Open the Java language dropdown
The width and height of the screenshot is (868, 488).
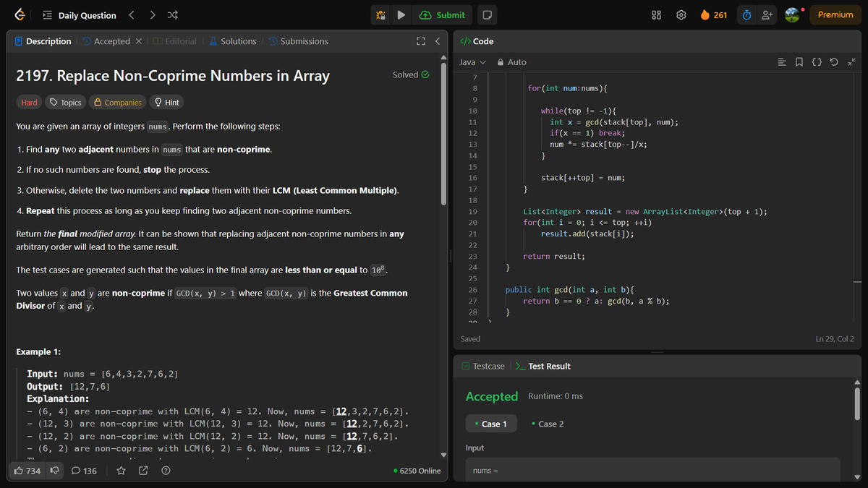[x=472, y=62]
